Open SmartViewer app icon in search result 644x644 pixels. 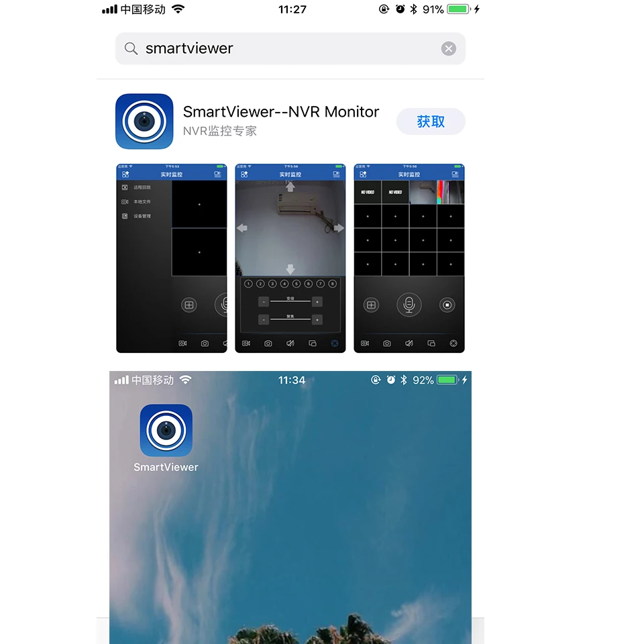tap(144, 121)
